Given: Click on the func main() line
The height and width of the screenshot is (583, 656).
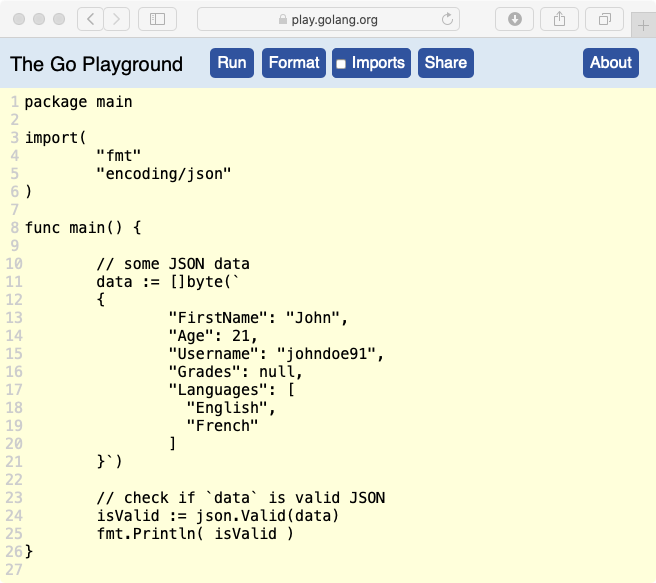Looking at the screenshot, I should point(83,228).
